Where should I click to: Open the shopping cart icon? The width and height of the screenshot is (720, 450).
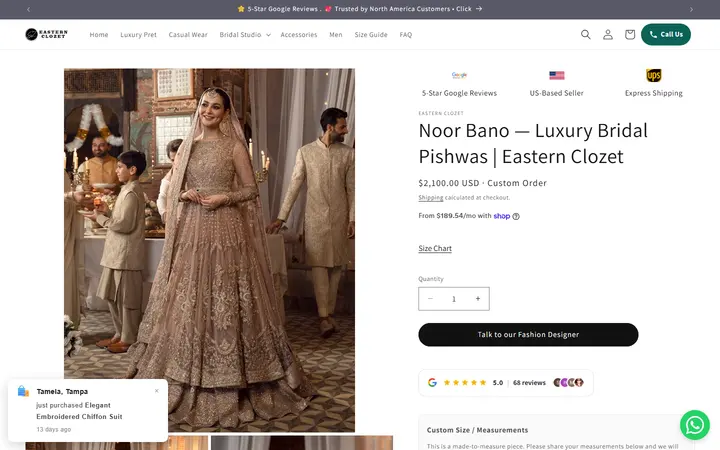coord(630,34)
